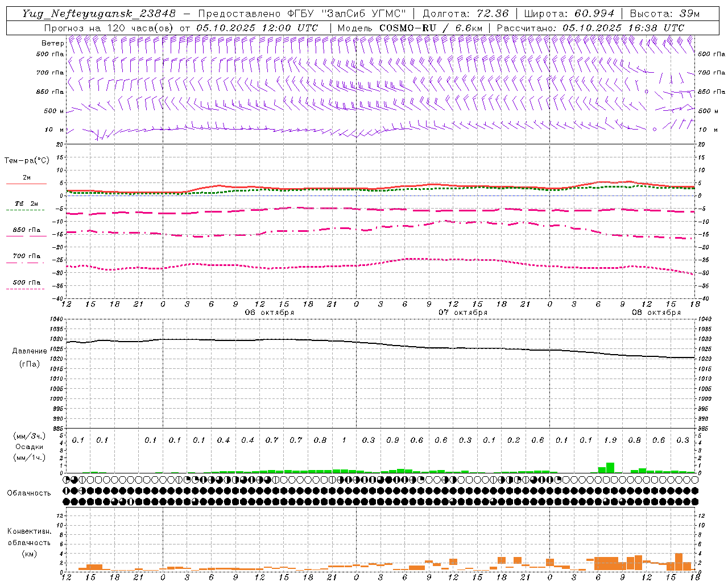Click the (мм/3ч.) precipitation unit label

(x=30, y=436)
